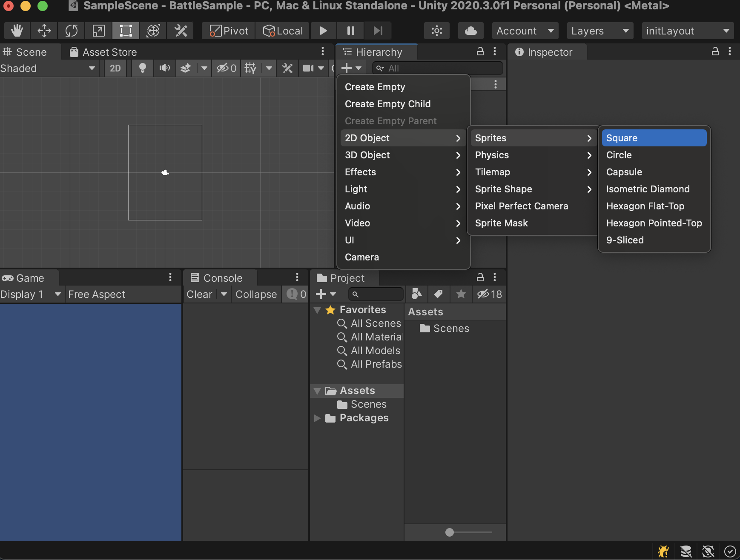Select the Rect tool

(126, 31)
